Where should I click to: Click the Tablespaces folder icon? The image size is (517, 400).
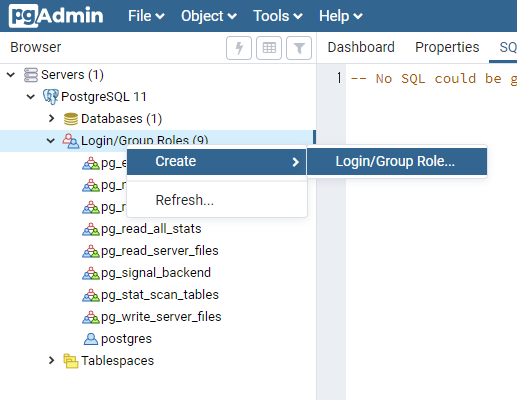71,361
